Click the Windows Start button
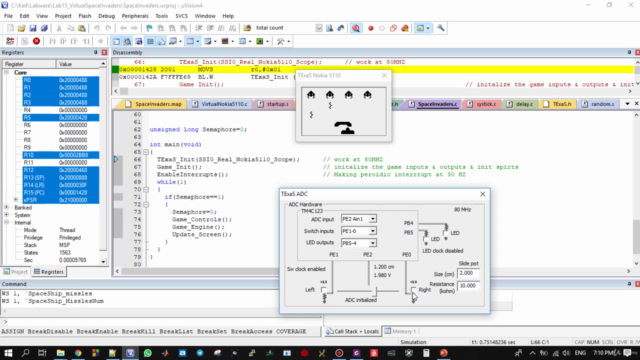Image resolution: width=640 pixels, height=360 pixels. pos(8,353)
